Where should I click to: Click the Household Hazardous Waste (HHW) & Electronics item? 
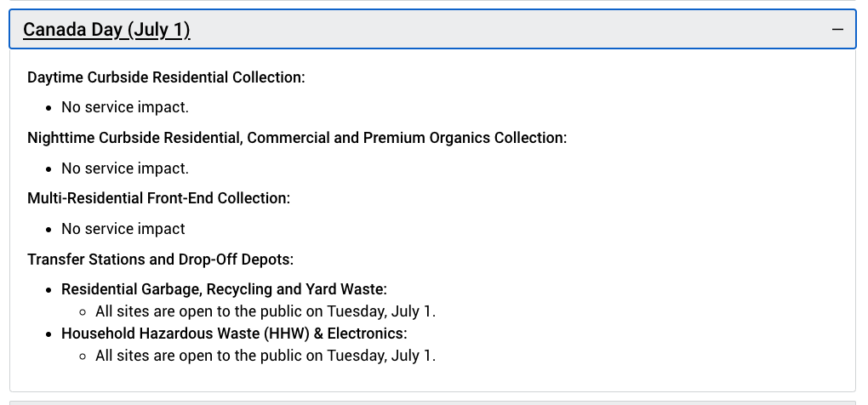[x=234, y=334]
